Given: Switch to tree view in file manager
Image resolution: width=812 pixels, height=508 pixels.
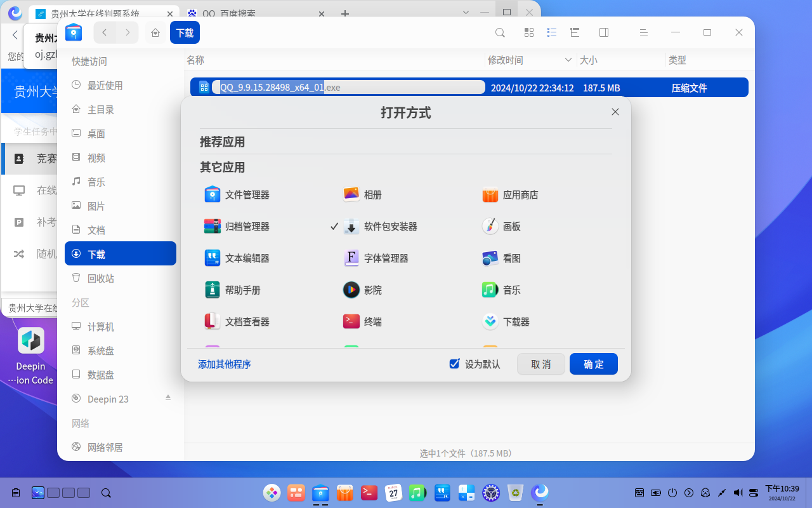Looking at the screenshot, I should 575,32.
